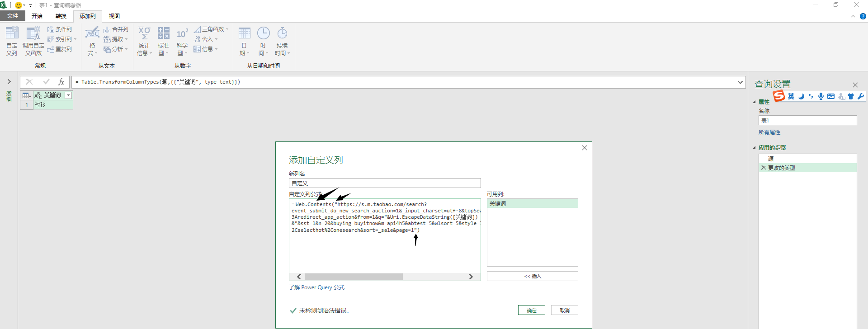
Task: Select 关键词 in the available columns list
Action: click(x=533, y=204)
